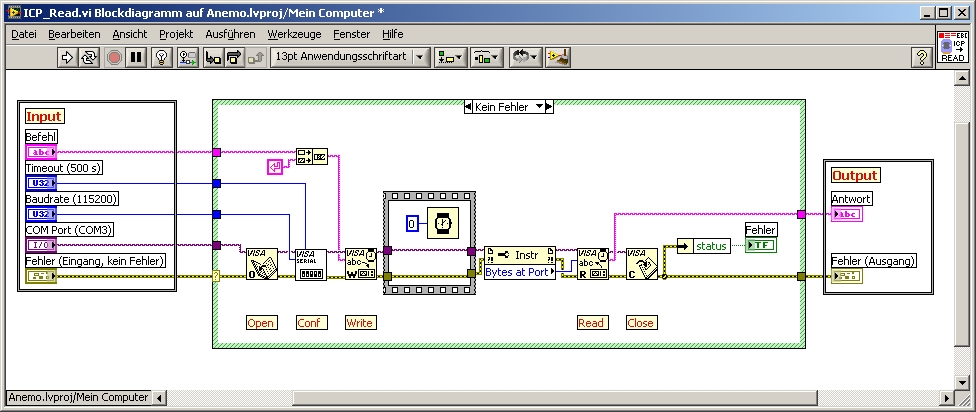Click the Befehl string control terminal
The image size is (976, 412).
point(41,152)
